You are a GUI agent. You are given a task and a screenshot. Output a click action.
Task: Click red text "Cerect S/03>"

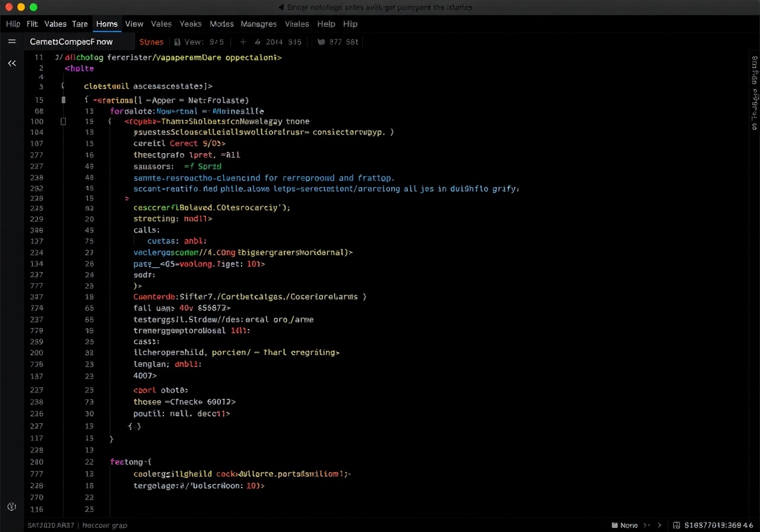[198, 144]
